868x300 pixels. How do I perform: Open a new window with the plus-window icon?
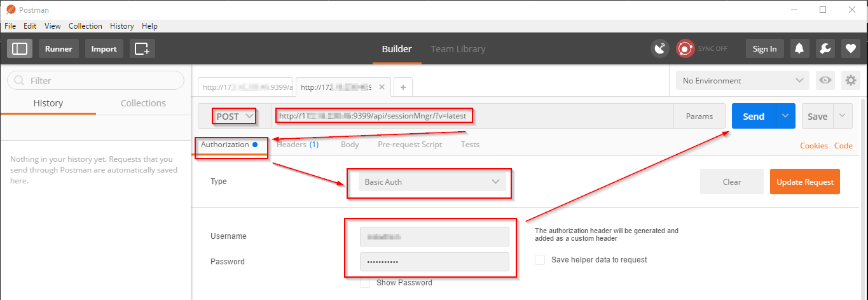click(142, 48)
